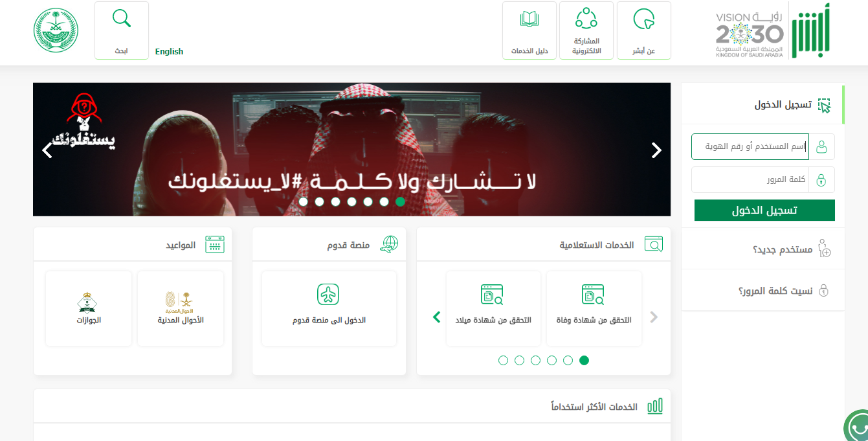Open Passports (الجوازات) appointments card

89,308
